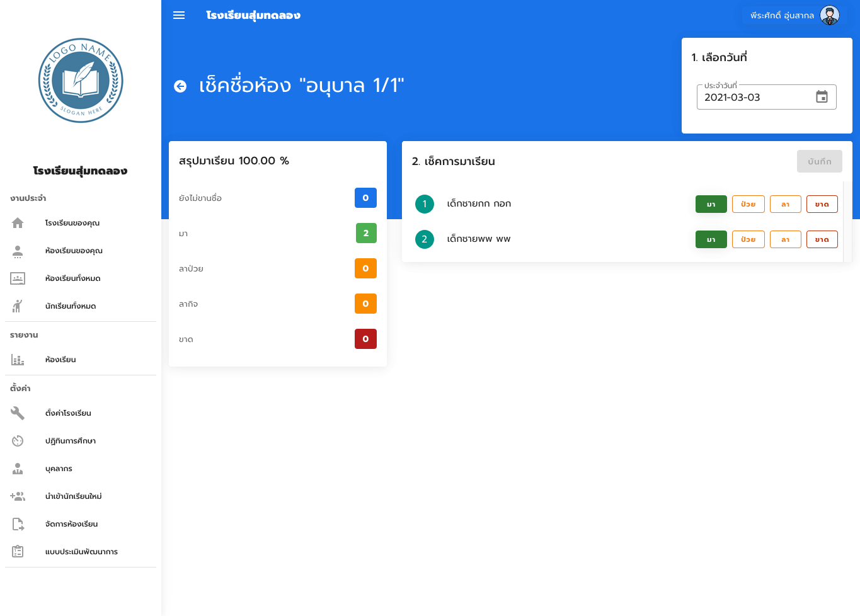The height and width of the screenshot is (616, 860).
Task: Open the ประจำวันที่ date field
Action: 756,97
